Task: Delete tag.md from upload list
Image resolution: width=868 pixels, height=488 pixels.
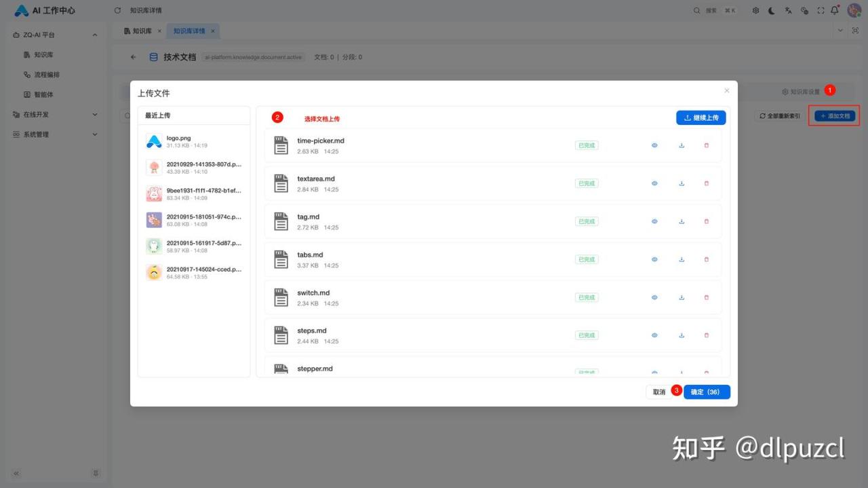Action: tap(706, 221)
